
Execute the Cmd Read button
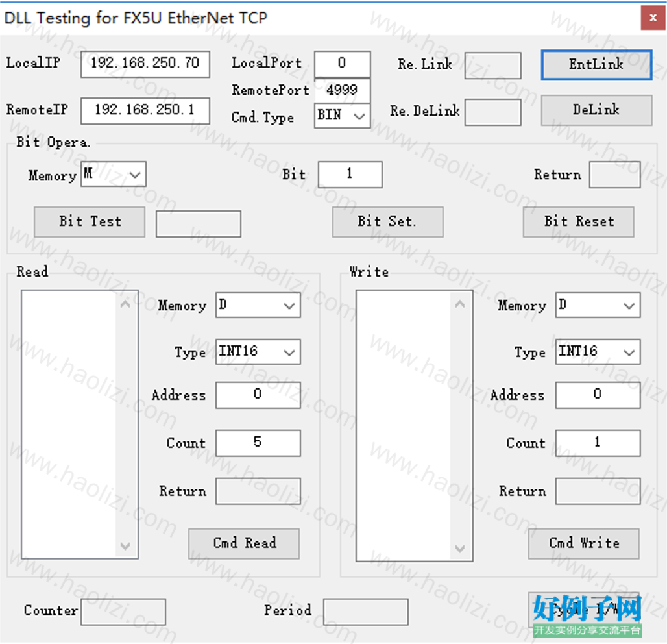(244, 543)
